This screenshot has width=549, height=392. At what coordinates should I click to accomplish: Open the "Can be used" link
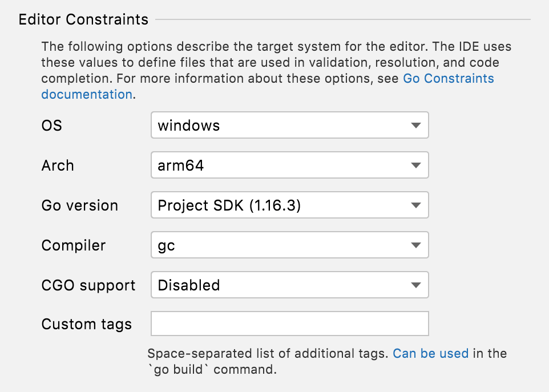[x=431, y=354]
